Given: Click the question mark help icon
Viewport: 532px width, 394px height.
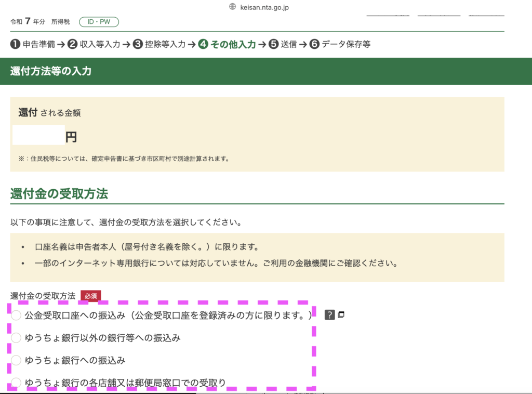Looking at the screenshot, I should tap(329, 314).
